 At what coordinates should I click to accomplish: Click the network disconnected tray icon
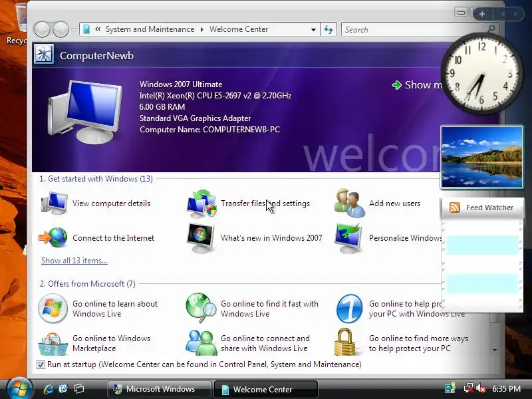(469, 388)
